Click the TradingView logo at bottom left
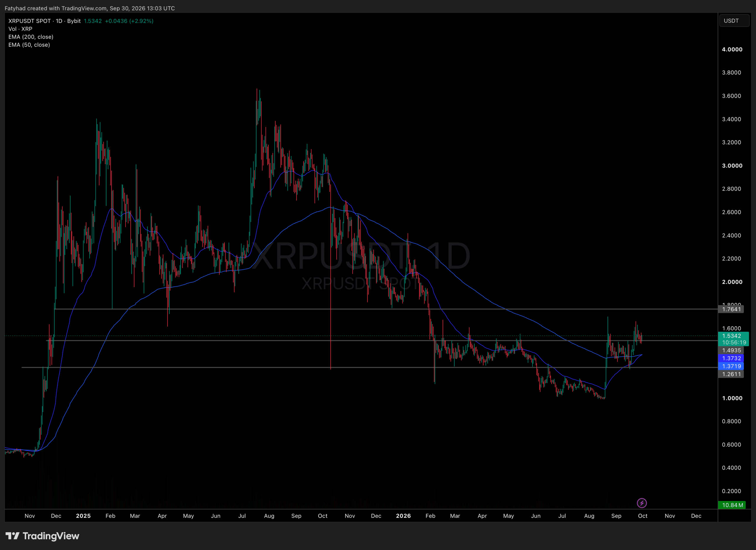756x550 pixels. (x=42, y=536)
